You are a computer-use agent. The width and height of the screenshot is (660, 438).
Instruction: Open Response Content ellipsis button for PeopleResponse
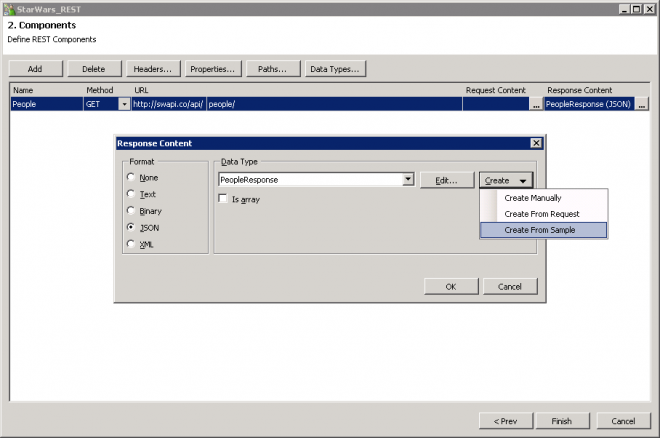tap(641, 104)
